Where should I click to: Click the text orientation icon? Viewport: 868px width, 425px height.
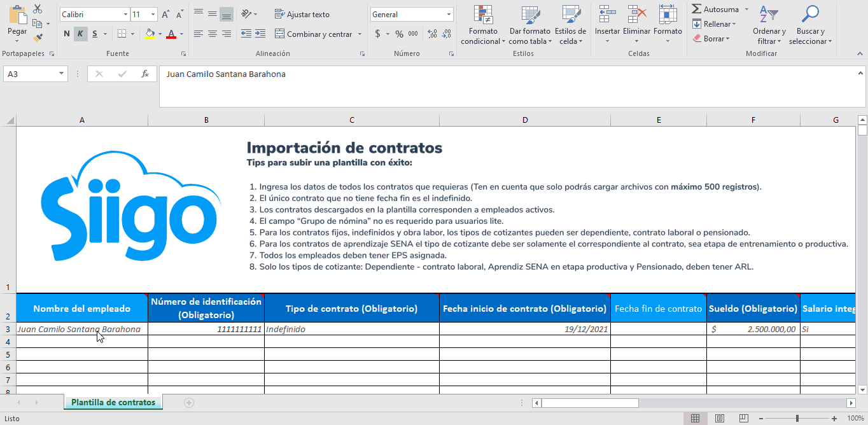[246, 13]
